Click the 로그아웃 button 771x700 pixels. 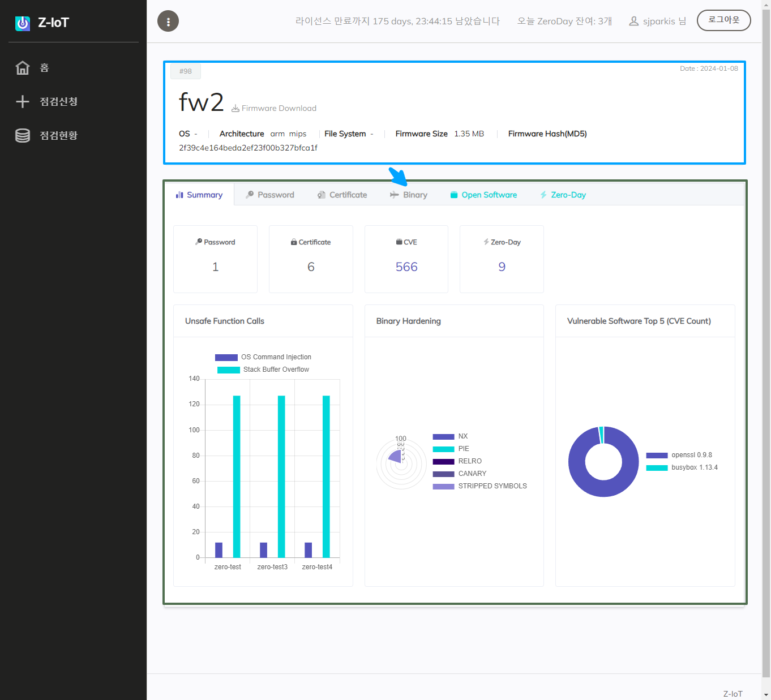click(723, 20)
